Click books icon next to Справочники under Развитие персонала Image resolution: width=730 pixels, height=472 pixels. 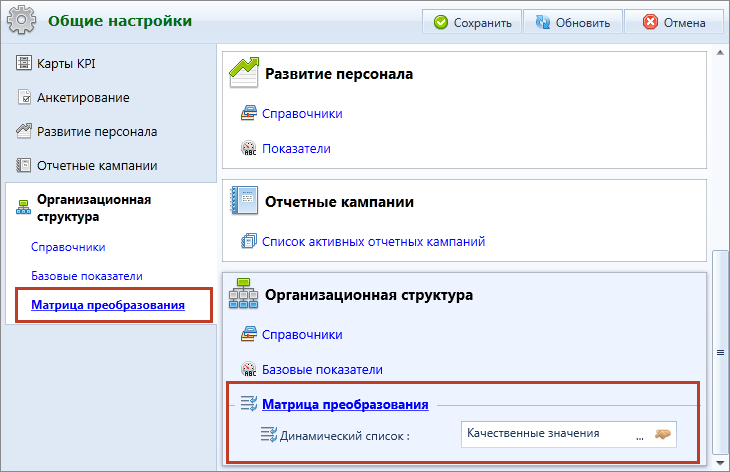pyautogui.click(x=249, y=113)
